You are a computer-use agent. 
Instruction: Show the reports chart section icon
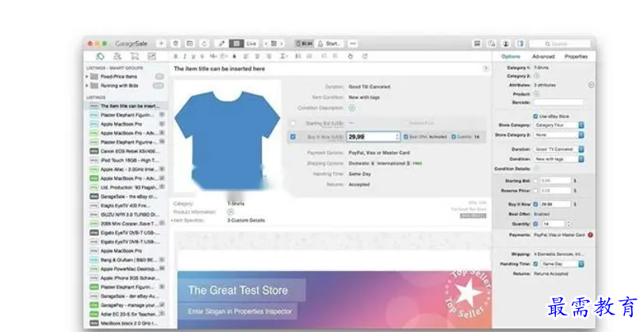coord(151,56)
